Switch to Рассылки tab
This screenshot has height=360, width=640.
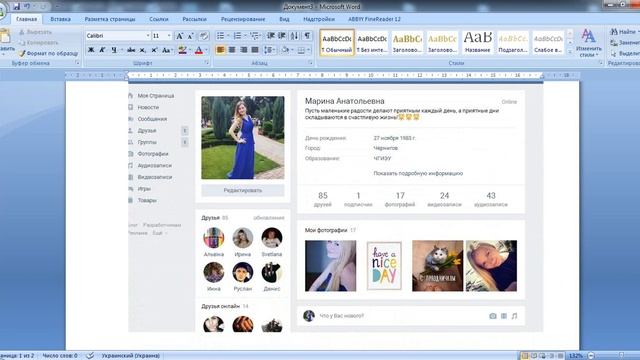(x=194, y=19)
